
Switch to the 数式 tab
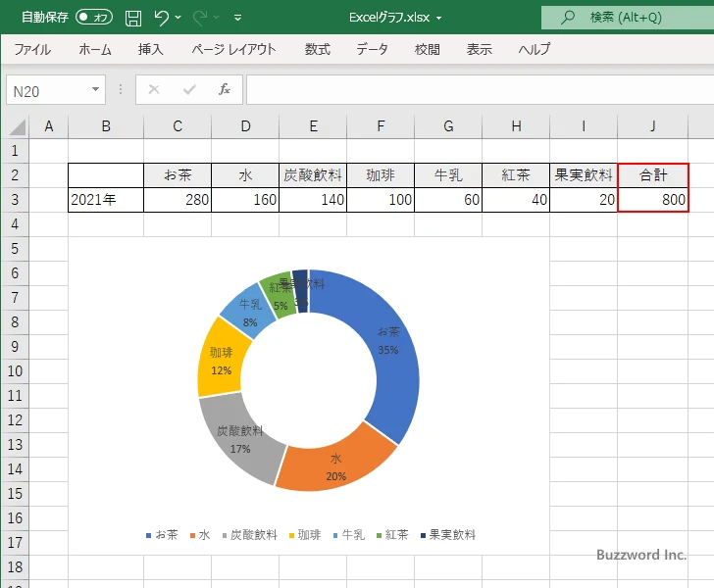coord(318,49)
